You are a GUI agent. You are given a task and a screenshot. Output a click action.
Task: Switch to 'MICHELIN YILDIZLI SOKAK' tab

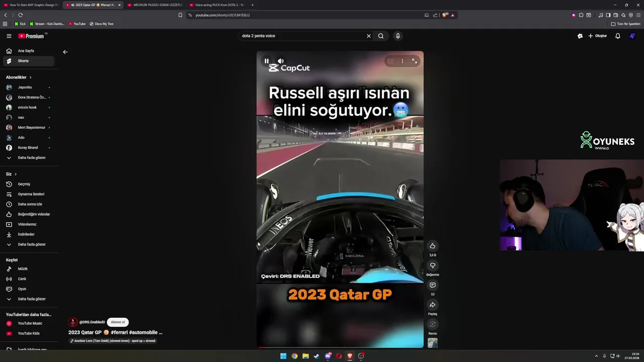(x=154, y=5)
